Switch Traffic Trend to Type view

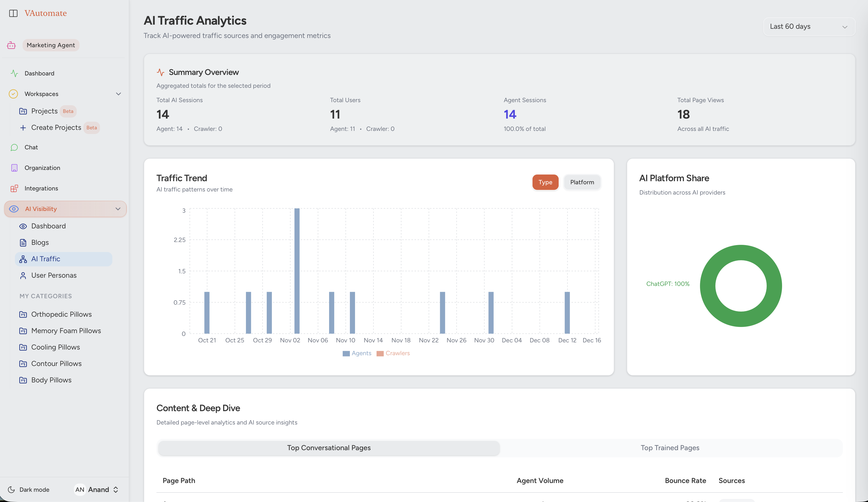click(x=545, y=182)
